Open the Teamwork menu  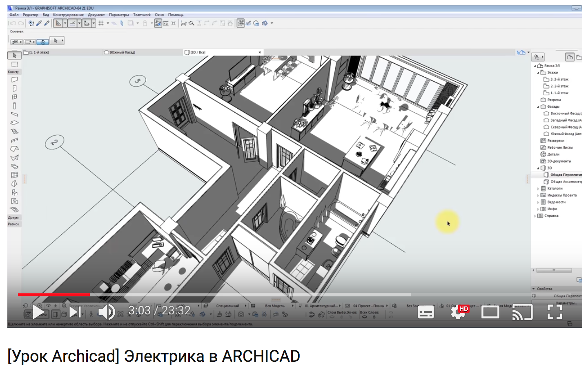142,15
